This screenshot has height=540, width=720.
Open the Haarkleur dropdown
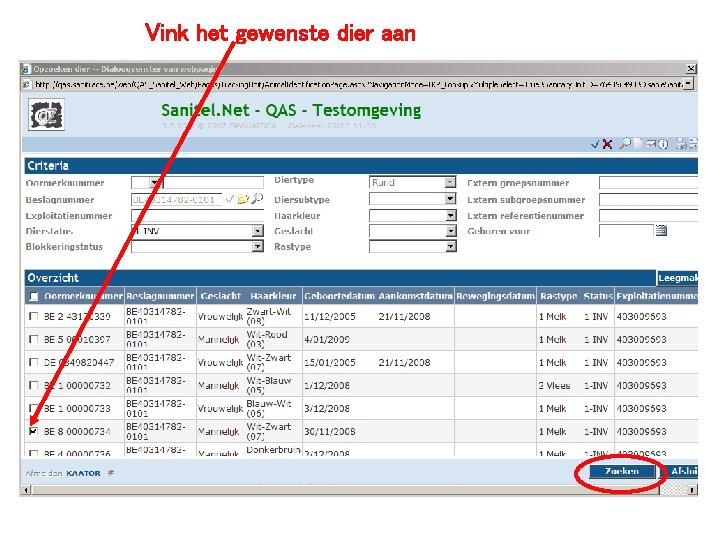[450, 215]
